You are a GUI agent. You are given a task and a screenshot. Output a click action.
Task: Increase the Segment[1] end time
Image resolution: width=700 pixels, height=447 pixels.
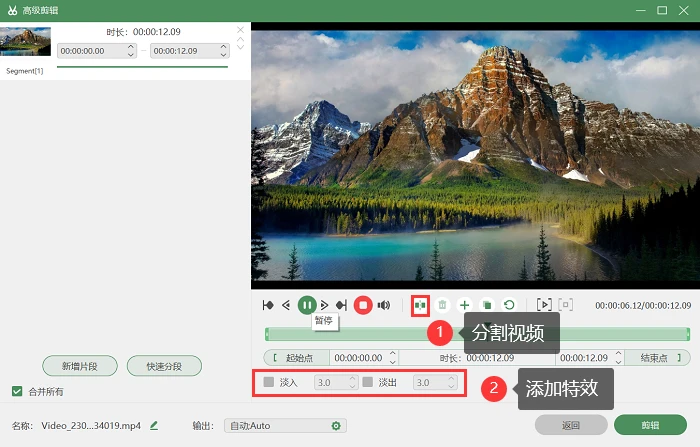(223, 47)
